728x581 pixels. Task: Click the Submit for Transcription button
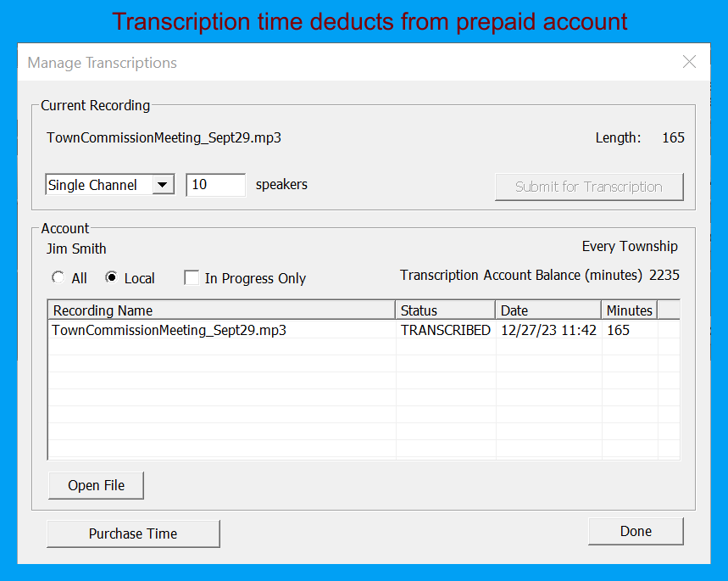[589, 187]
